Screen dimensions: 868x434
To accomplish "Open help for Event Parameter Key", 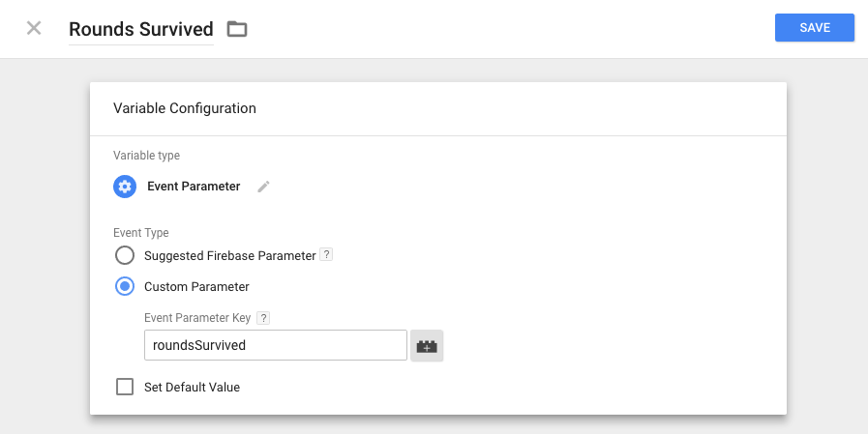I will point(263,318).
